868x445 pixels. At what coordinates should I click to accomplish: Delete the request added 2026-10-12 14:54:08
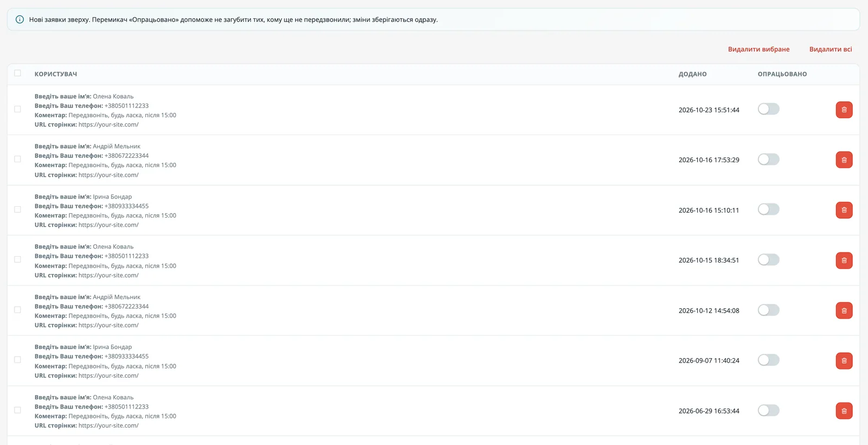pos(844,310)
